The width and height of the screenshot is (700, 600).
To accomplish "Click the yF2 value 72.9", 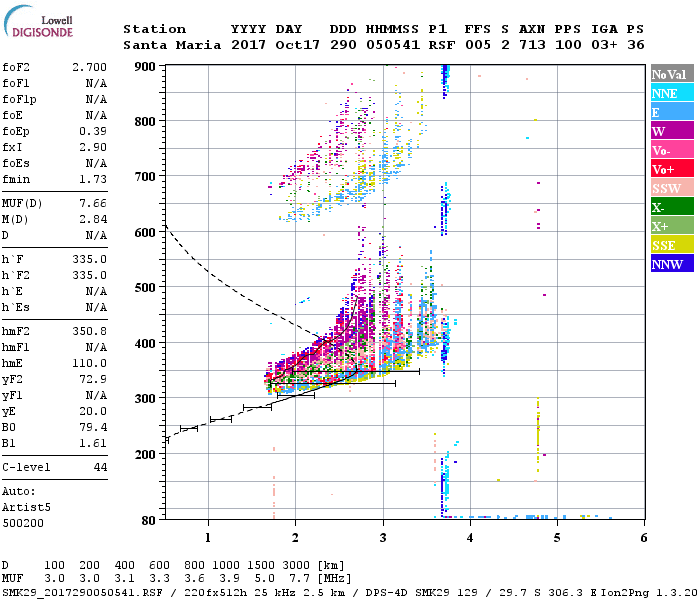I will point(93,379).
